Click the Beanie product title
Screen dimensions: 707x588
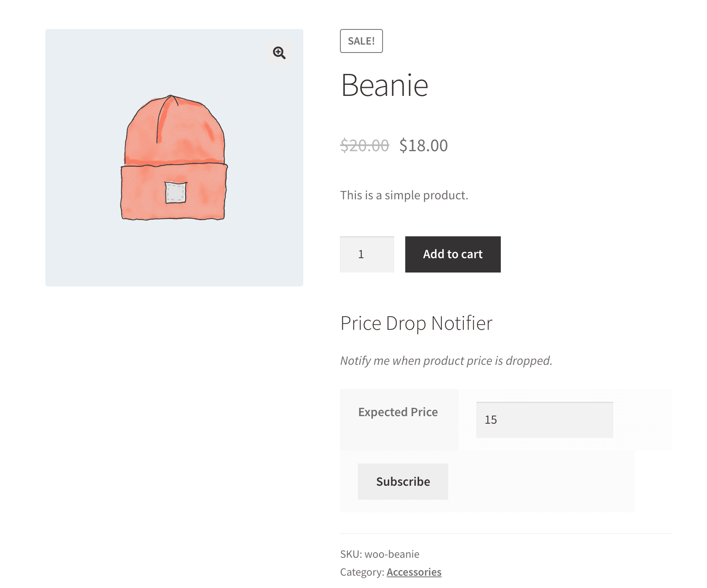point(385,86)
